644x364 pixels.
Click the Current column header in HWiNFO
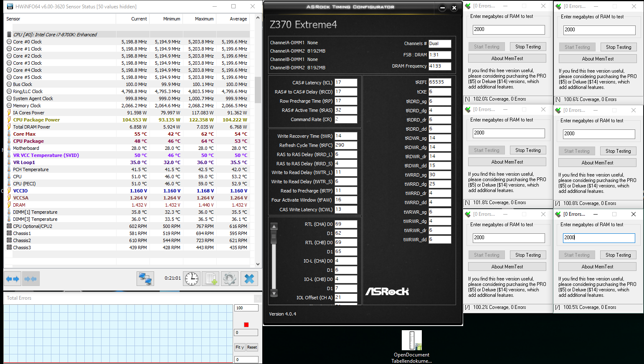132,19
